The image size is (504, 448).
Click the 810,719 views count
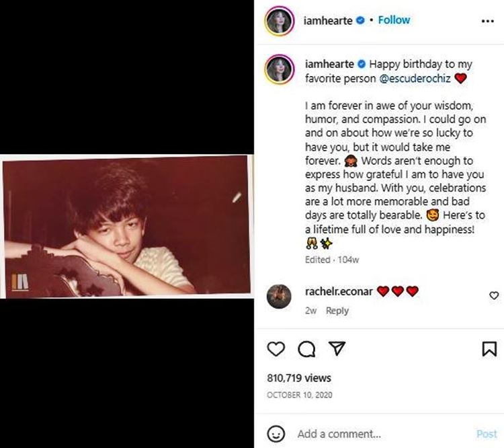[x=299, y=378]
